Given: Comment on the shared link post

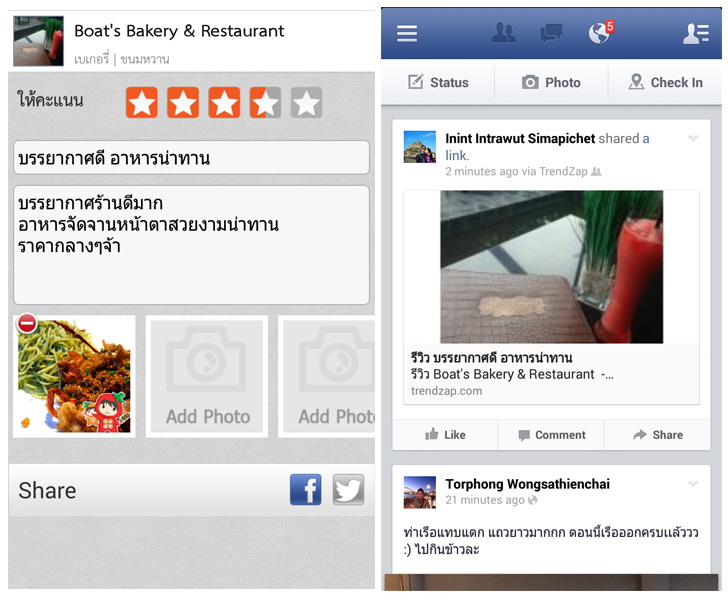Looking at the screenshot, I should [x=552, y=435].
